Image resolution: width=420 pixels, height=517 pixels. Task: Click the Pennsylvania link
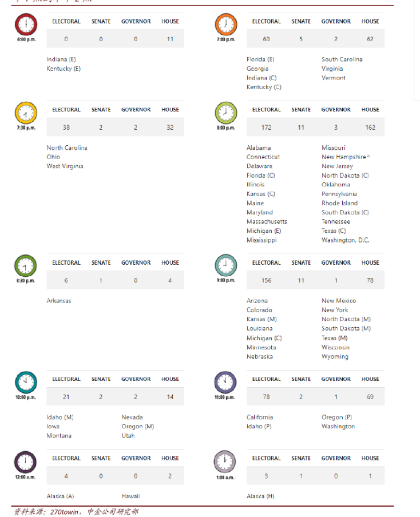(339, 194)
